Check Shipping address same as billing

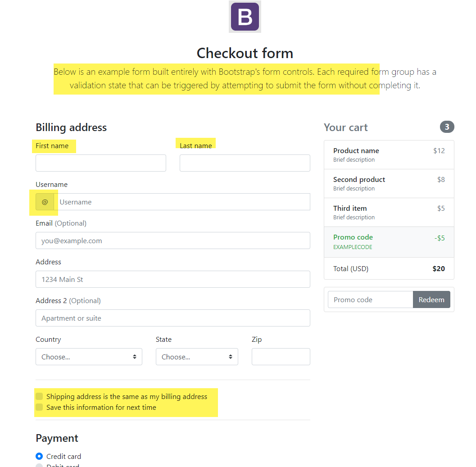click(x=39, y=396)
